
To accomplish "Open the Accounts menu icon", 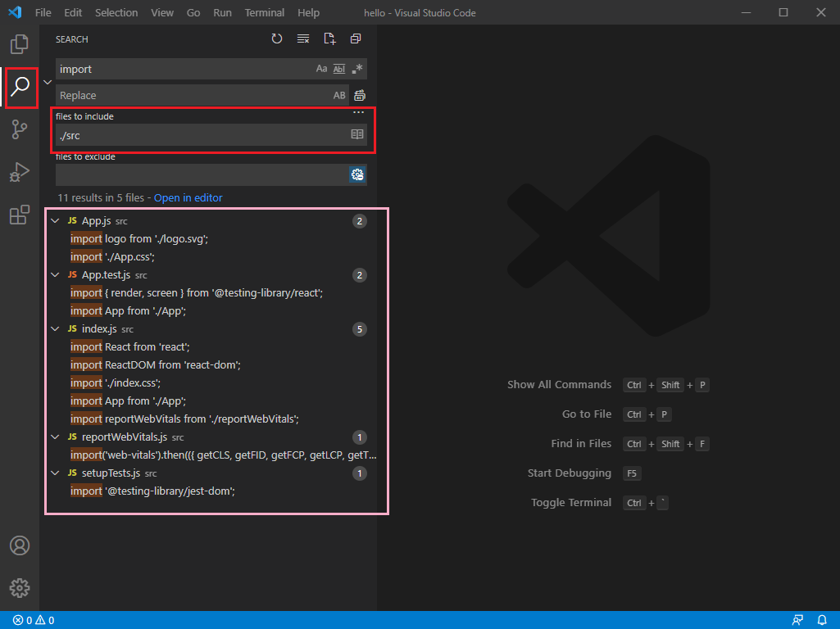I will point(20,545).
